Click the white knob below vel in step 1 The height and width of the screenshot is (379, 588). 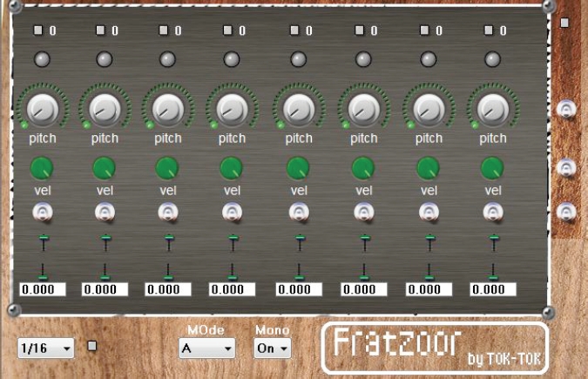43,213
